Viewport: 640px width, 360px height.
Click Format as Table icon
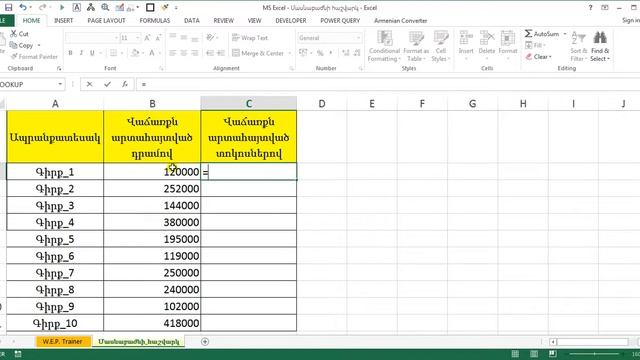tap(416, 46)
